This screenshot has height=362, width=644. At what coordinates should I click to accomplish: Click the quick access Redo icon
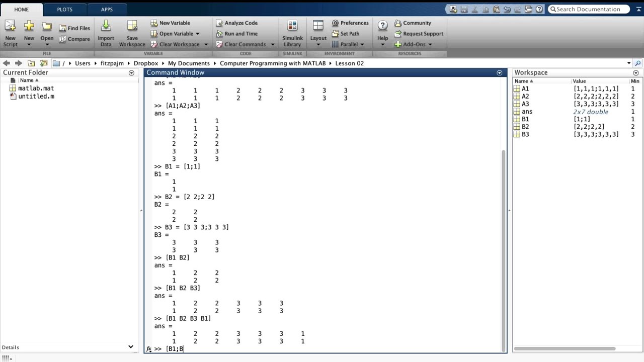click(518, 9)
